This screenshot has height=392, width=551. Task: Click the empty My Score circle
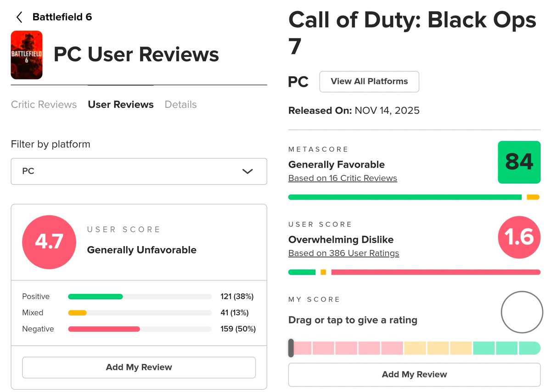coord(522,312)
